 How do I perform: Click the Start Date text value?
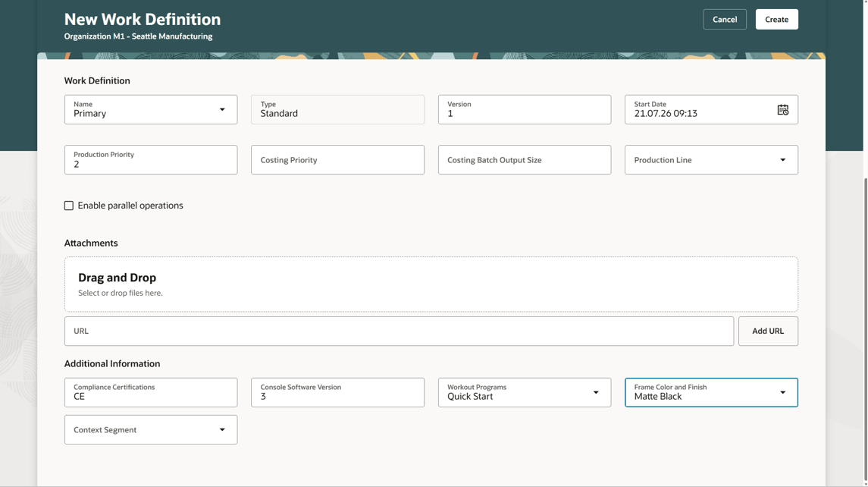tap(666, 114)
